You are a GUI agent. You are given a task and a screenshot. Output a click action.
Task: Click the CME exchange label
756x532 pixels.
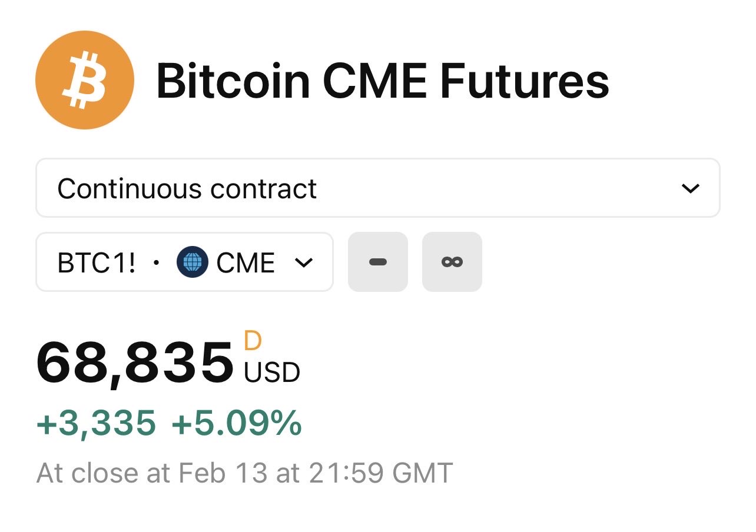click(x=246, y=263)
